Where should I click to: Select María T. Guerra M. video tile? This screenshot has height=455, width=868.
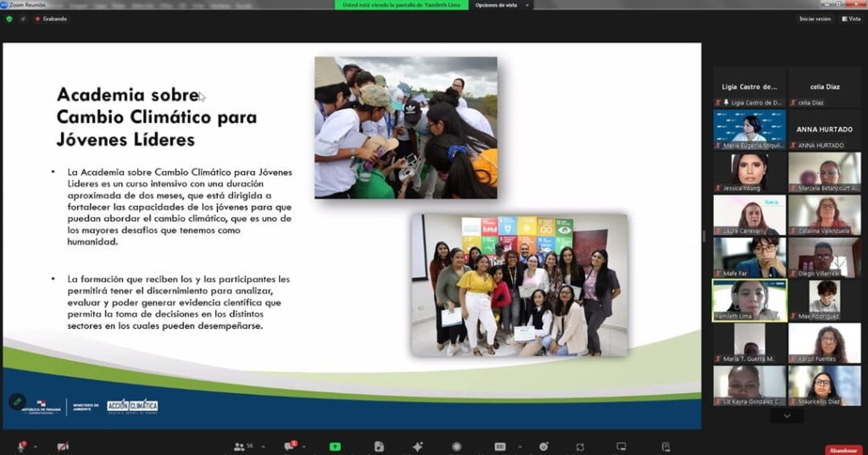[749, 342]
